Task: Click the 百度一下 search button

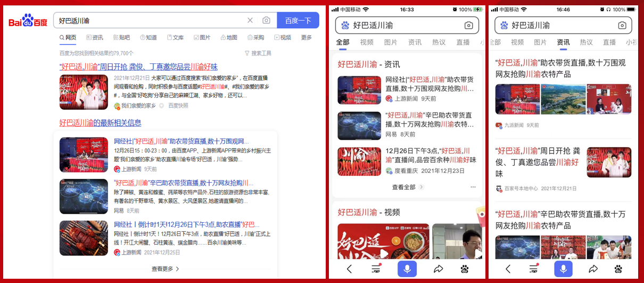Action: tap(298, 20)
